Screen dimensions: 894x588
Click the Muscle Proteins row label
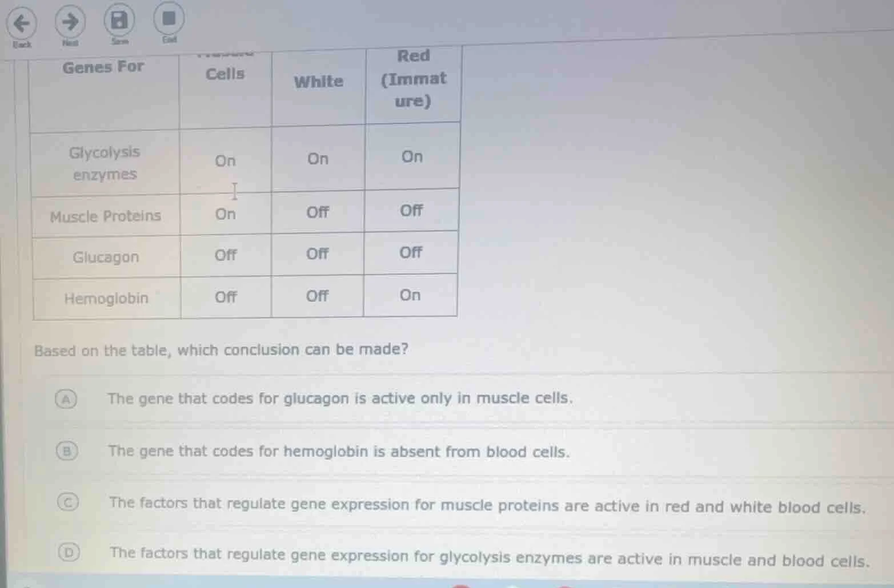105,216
